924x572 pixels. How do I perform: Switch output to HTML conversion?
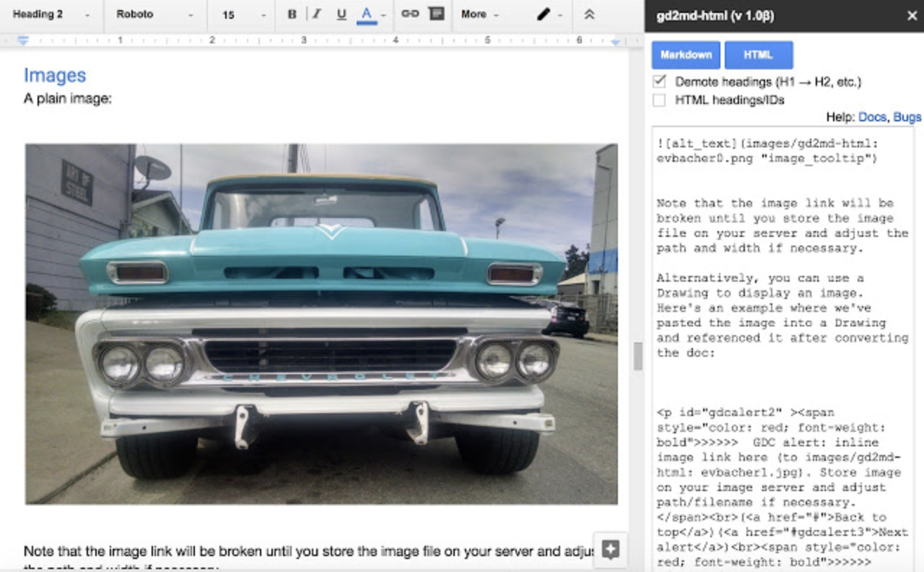pos(759,54)
